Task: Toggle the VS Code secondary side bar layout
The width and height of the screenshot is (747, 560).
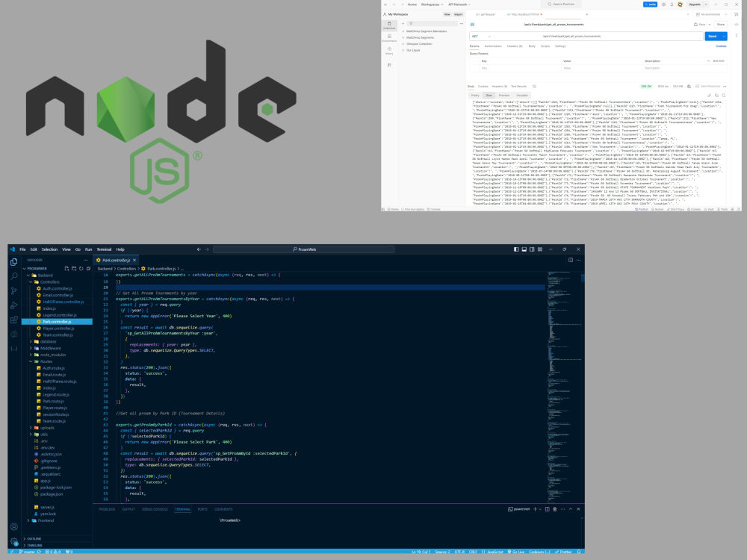Action: pos(532,249)
